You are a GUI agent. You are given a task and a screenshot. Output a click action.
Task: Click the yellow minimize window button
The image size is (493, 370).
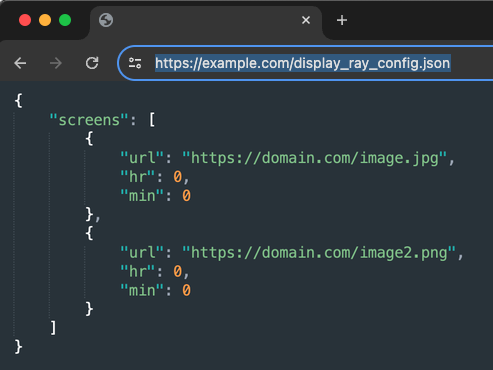(45, 20)
